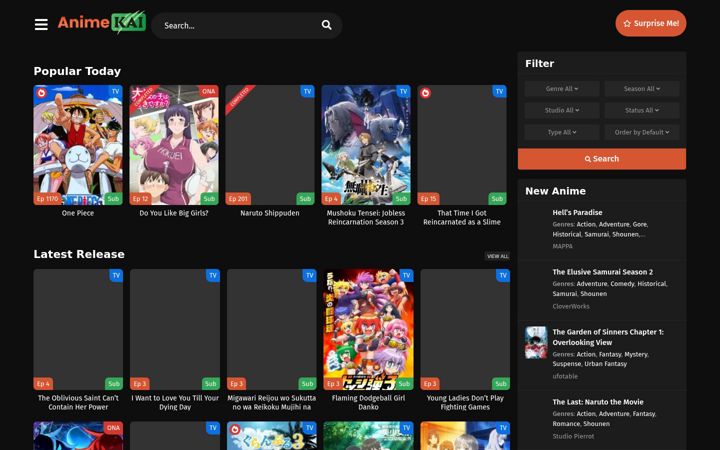Image resolution: width=720 pixels, height=450 pixels.
Task: Click the Sub badge on Young Ladies poster
Action: 501,383
